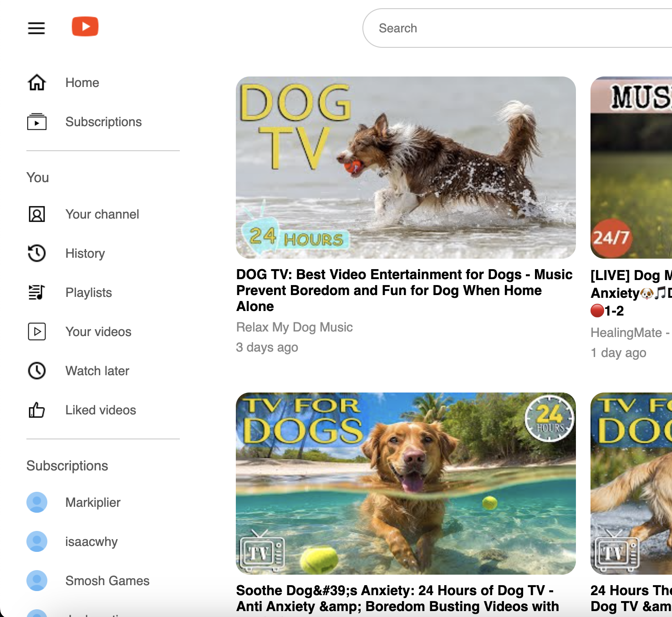The image size is (672, 617).
Task: Open the Smosh Games subscription
Action: tap(107, 581)
